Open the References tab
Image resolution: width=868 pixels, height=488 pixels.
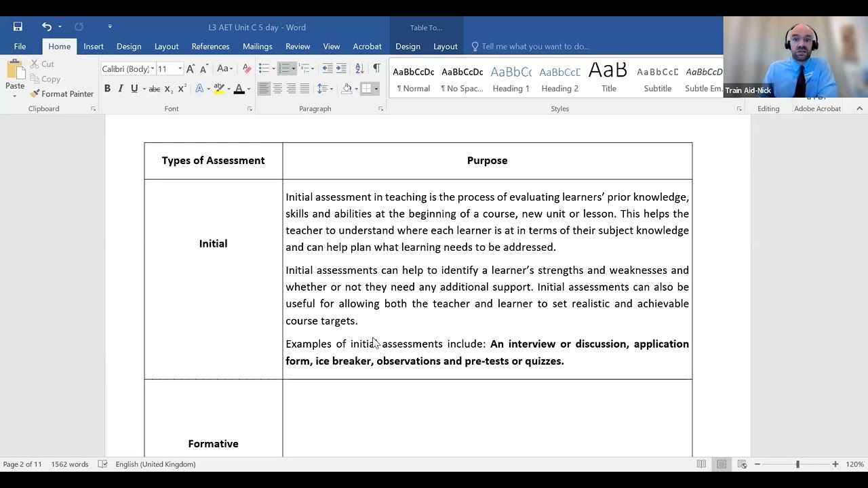(x=210, y=46)
